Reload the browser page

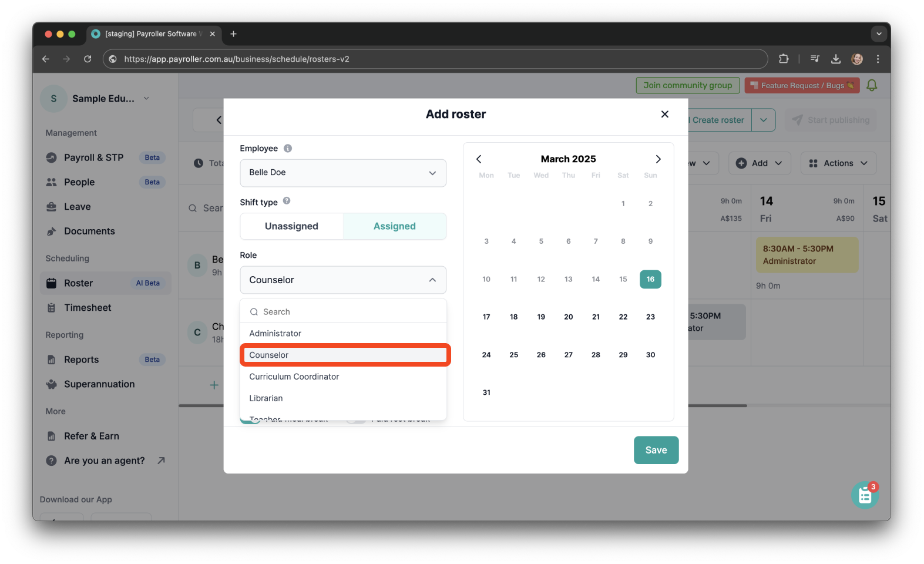[x=88, y=59]
